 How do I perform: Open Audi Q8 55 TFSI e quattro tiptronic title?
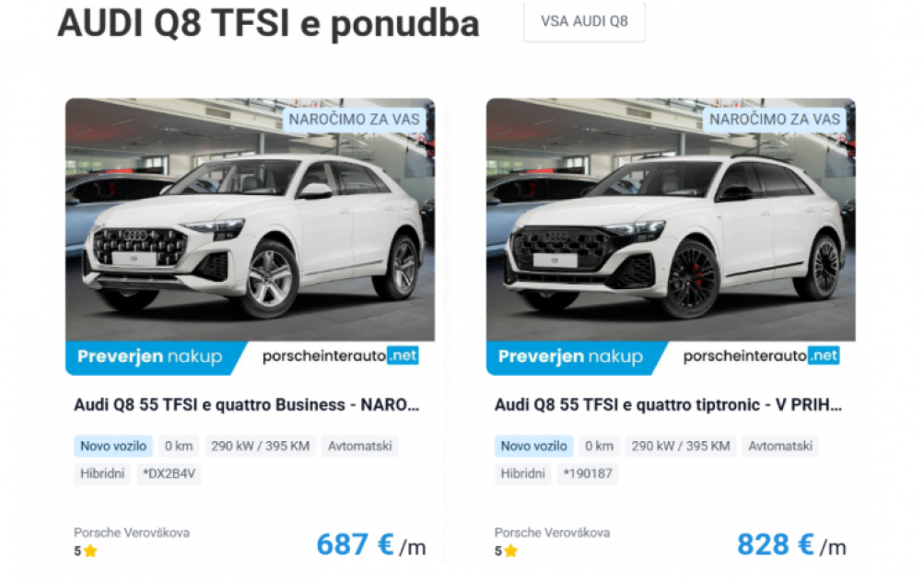pos(668,405)
